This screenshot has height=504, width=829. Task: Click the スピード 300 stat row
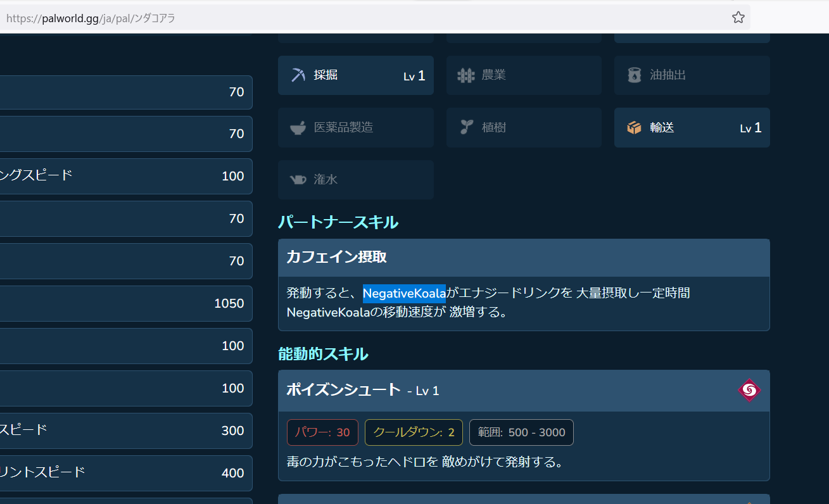[126, 431]
